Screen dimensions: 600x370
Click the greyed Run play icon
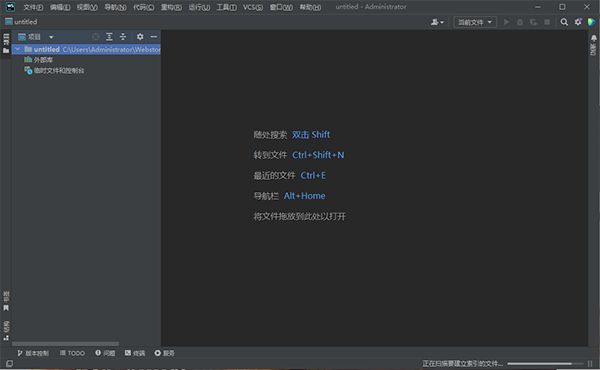pyautogui.click(x=506, y=22)
